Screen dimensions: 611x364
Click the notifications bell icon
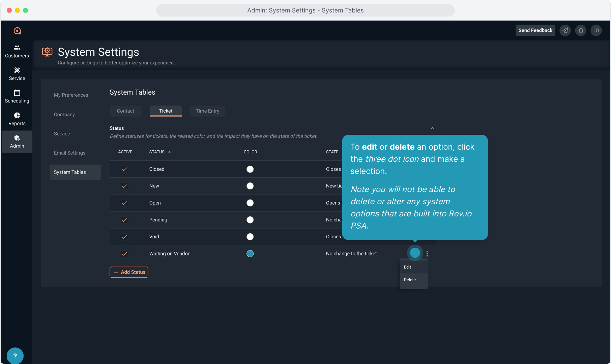pyautogui.click(x=581, y=30)
